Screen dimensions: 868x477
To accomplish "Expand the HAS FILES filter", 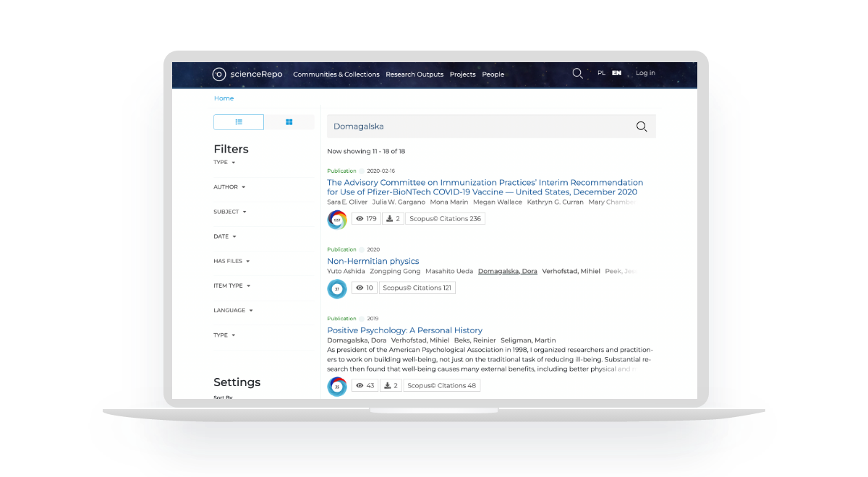I will tap(231, 261).
